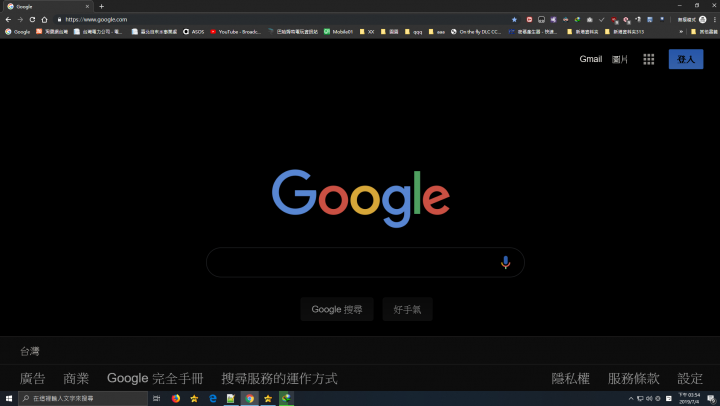Open a new browser tab
This screenshot has height=406, width=720.
point(101,6)
